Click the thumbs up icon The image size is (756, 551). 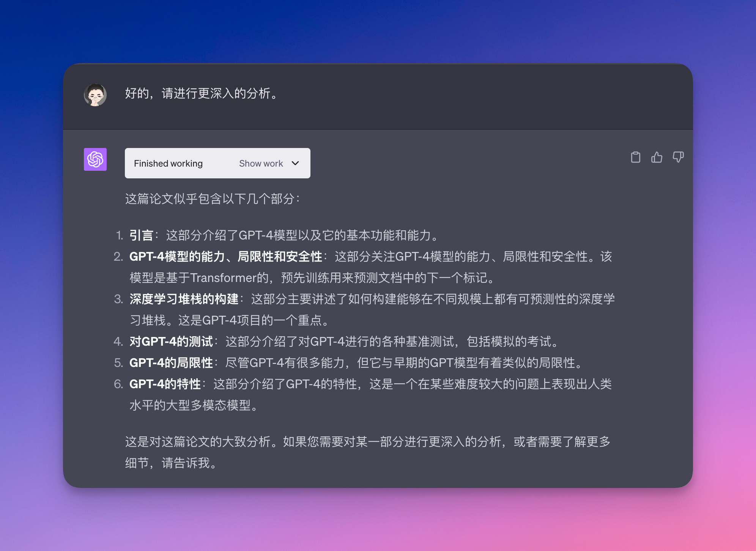(x=657, y=157)
